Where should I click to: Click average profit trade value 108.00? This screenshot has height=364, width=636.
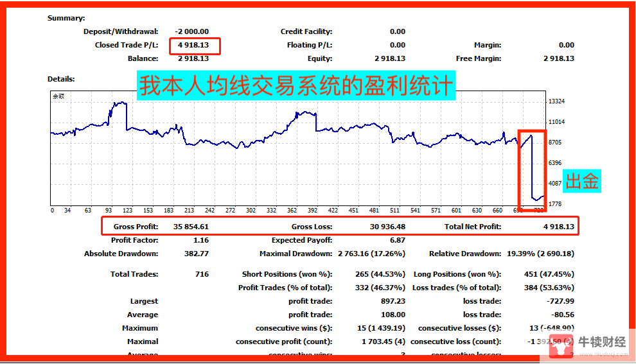393,315
